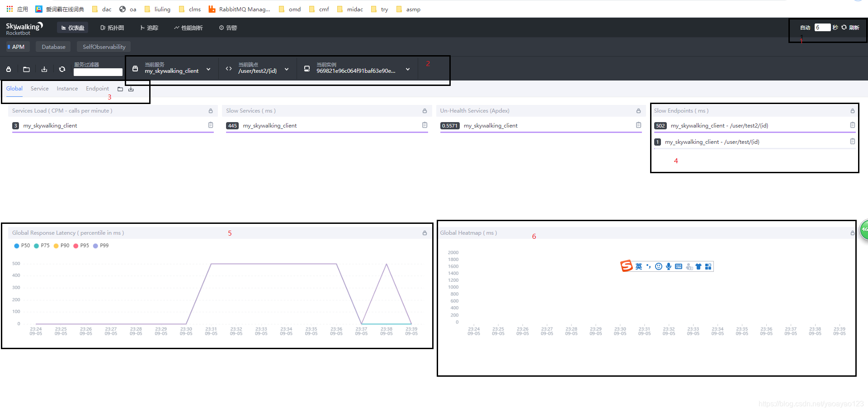The width and height of the screenshot is (868, 412).
Task: Toggle the 自动 auto refresh option
Action: coord(805,28)
